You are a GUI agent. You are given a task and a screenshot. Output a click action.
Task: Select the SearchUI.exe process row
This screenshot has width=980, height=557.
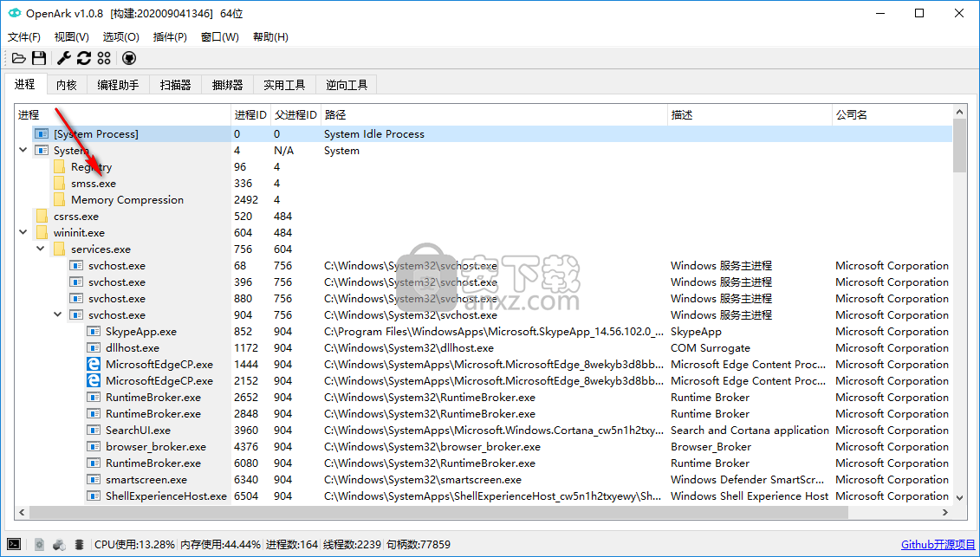click(484, 431)
